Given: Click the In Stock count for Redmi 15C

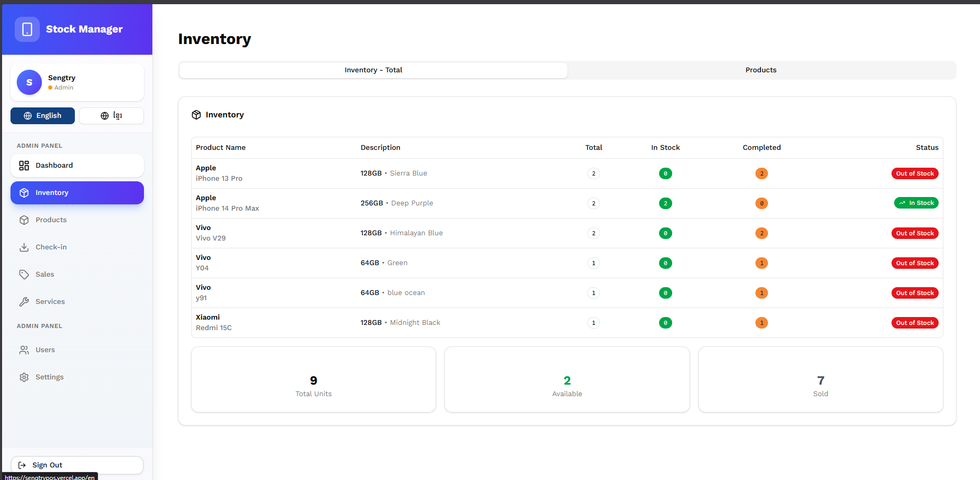Looking at the screenshot, I should tap(665, 323).
